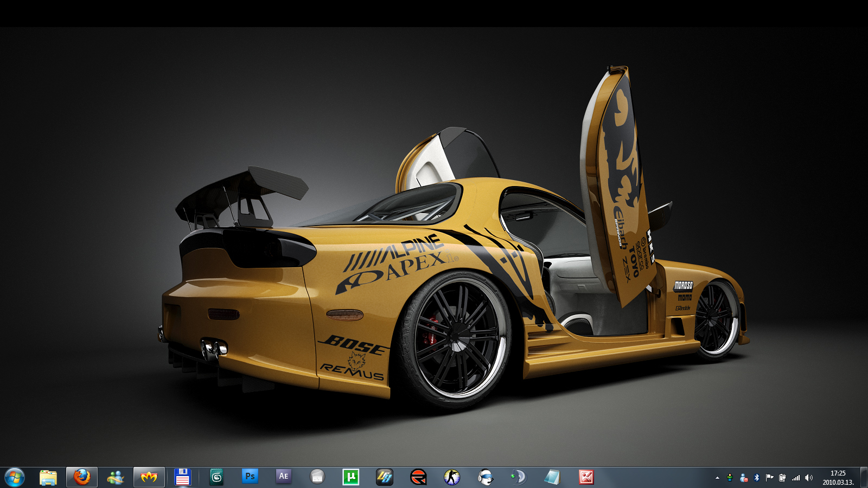Screen dimensions: 868x488
Task: Launch Windows Live Messenger
Action: 116,477
